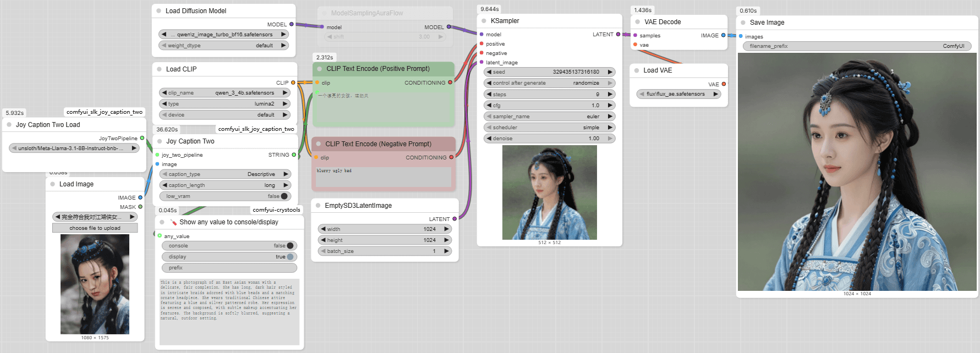Open the scheduler dropdown set to simple

[x=549, y=128]
